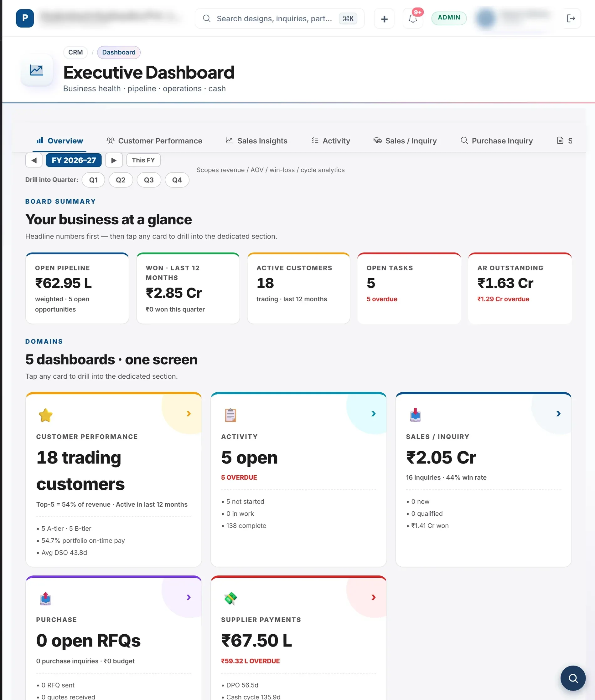Open the Sales Insights tab
595x700 pixels.
pos(256,141)
